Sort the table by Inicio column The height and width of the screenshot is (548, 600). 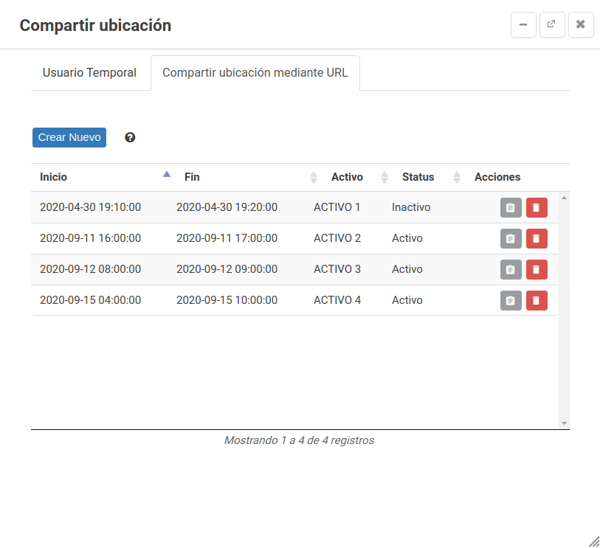[x=103, y=177]
